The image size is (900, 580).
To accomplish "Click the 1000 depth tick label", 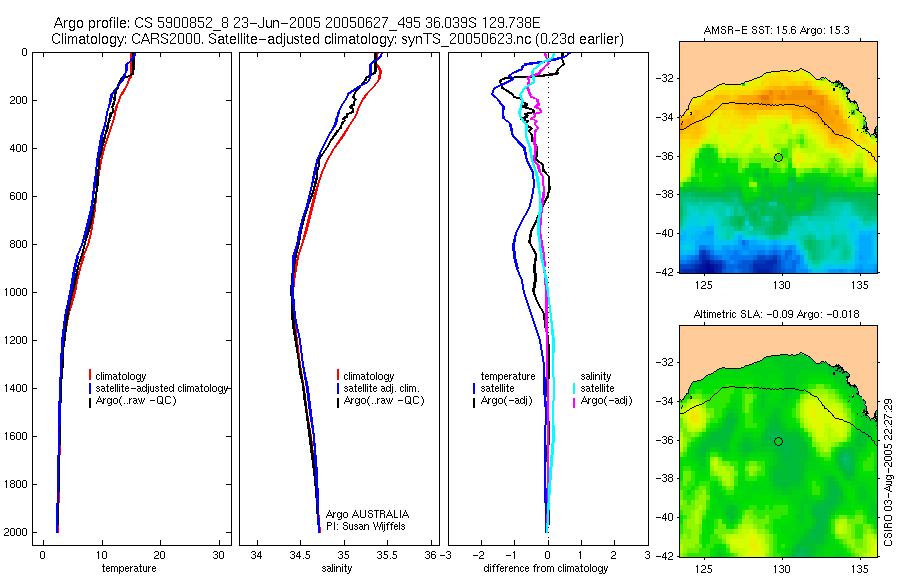I will (17, 292).
